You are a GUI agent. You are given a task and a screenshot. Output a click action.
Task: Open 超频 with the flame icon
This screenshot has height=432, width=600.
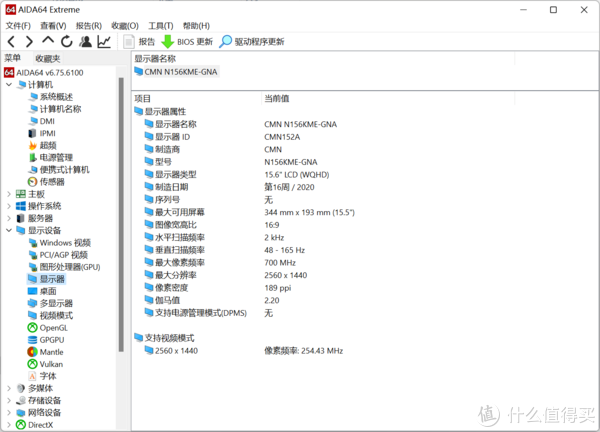(42, 145)
